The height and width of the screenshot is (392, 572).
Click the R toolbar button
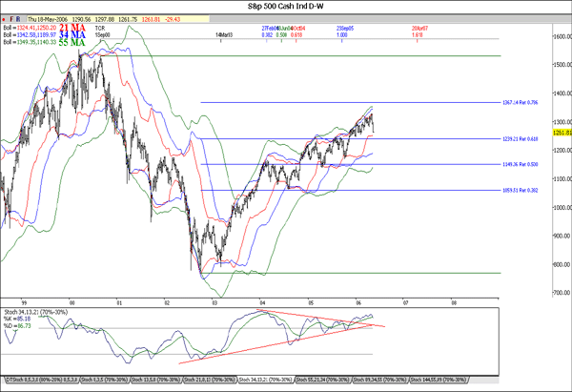click(18, 19)
